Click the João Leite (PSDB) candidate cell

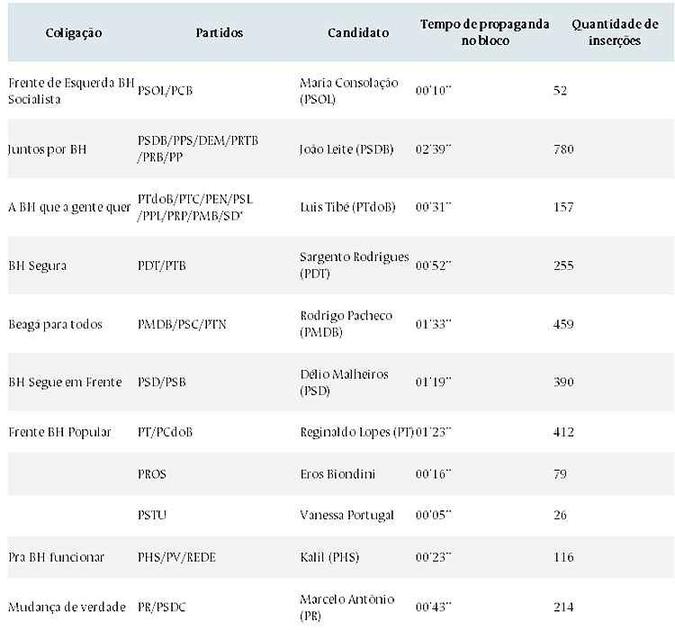coord(347,149)
